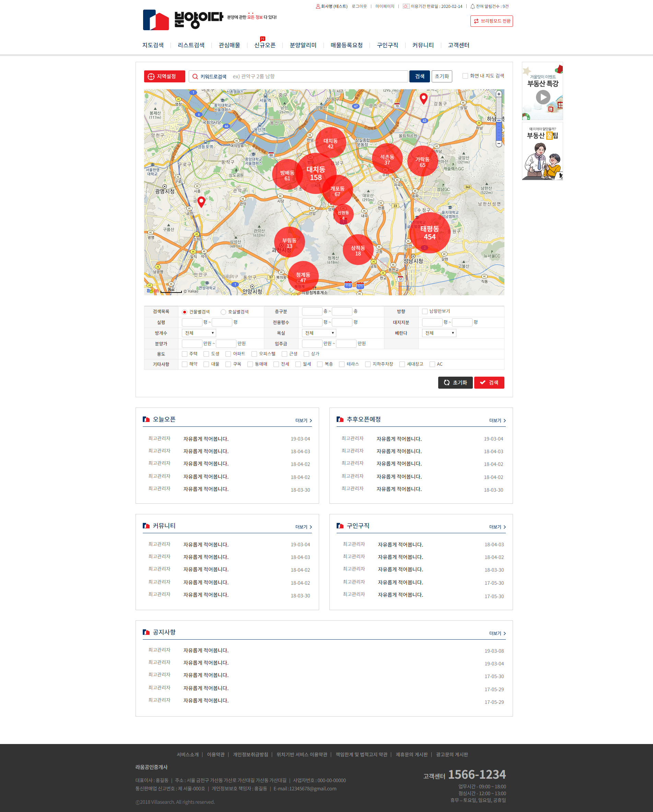
Task: Click the red 검색 button below filters
Action: click(489, 382)
